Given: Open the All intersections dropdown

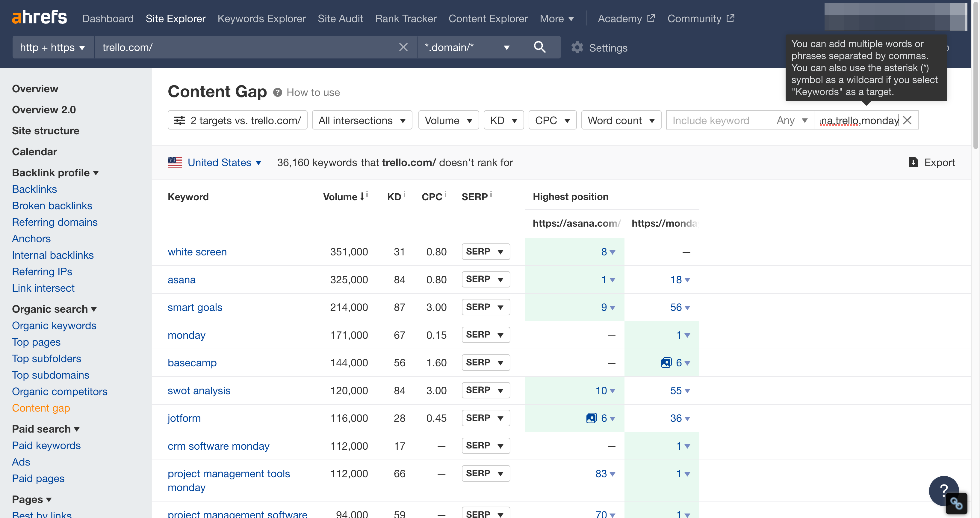Looking at the screenshot, I should (x=362, y=121).
